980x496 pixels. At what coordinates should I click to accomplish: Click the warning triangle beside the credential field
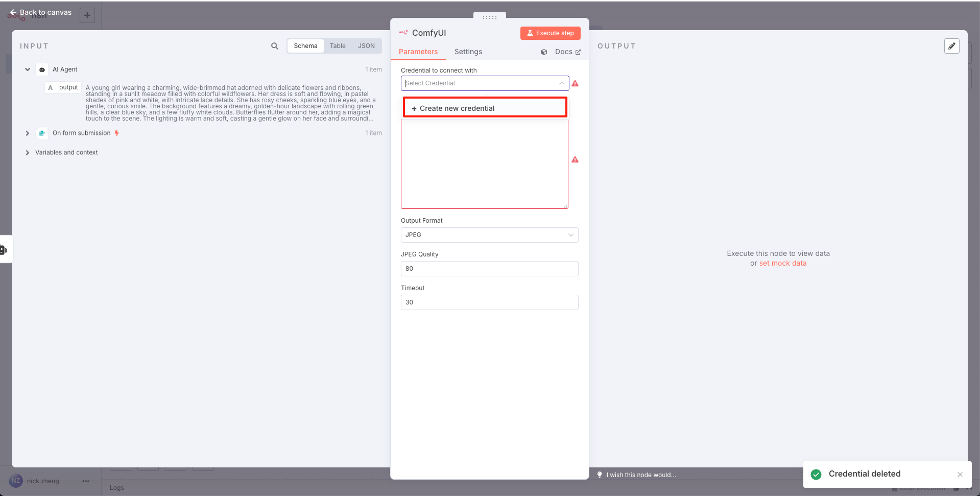coord(575,83)
